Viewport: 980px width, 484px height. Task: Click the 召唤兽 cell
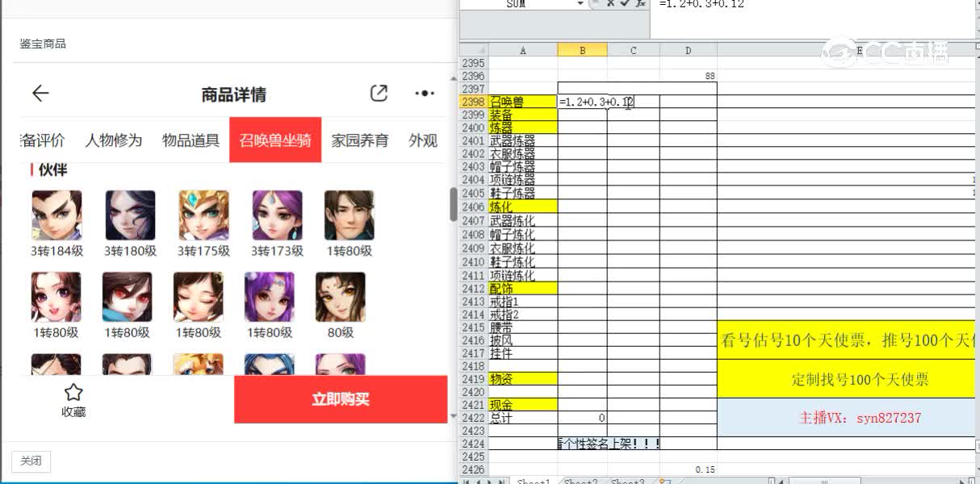(523, 102)
